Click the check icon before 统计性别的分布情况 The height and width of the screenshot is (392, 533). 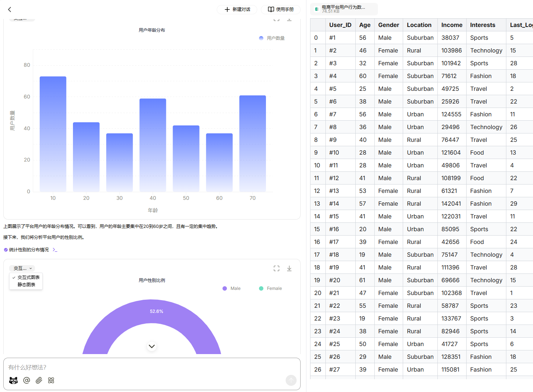point(5,250)
